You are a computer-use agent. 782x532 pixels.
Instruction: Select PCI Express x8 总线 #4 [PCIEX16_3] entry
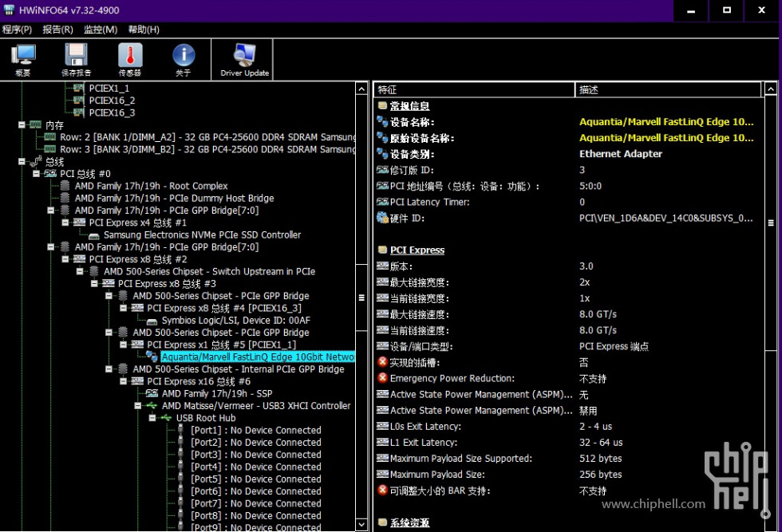(224, 308)
